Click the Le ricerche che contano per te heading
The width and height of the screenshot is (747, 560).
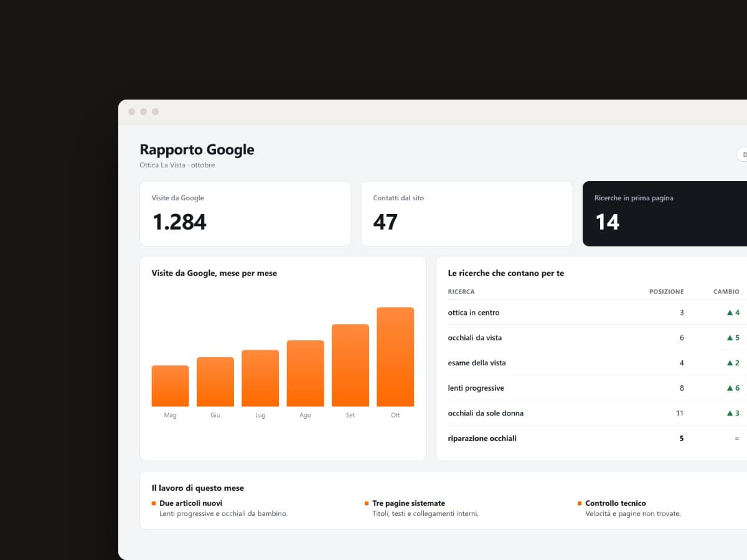click(x=506, y=273)
